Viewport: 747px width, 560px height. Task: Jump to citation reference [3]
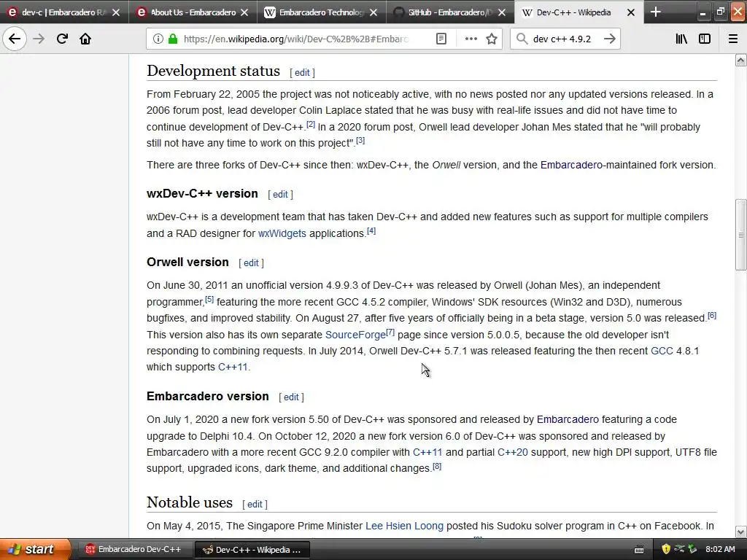point(360,141)
